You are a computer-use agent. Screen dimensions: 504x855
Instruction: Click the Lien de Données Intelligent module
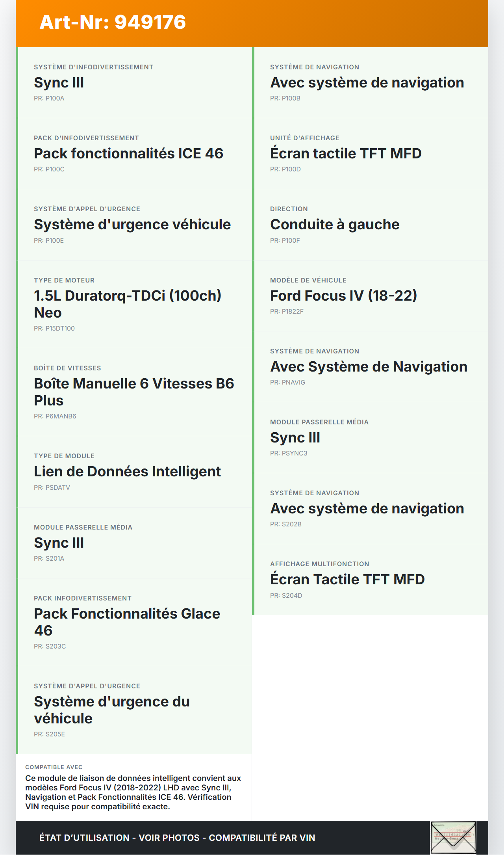click(134, 472)
